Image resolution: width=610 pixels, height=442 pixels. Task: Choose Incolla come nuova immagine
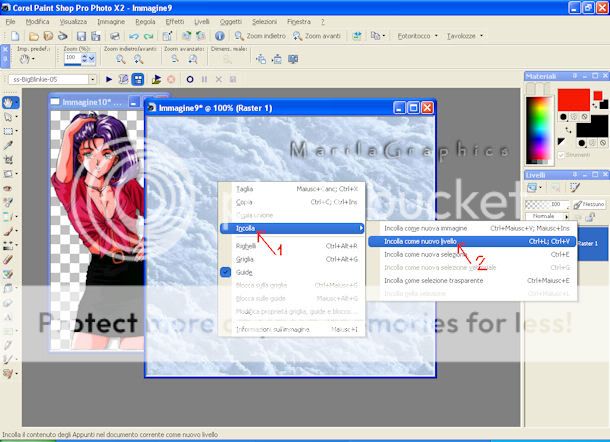tap(472, 228)
